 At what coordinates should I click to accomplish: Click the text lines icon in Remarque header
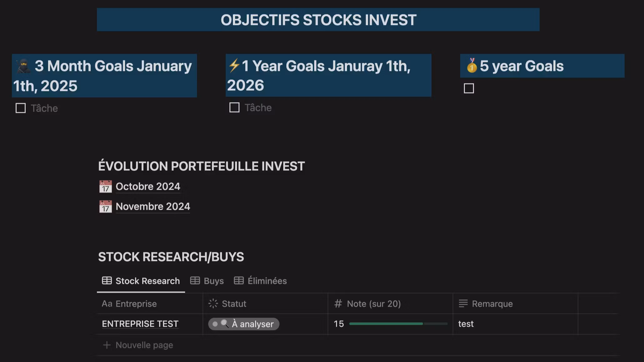click(x=463, y=304)
